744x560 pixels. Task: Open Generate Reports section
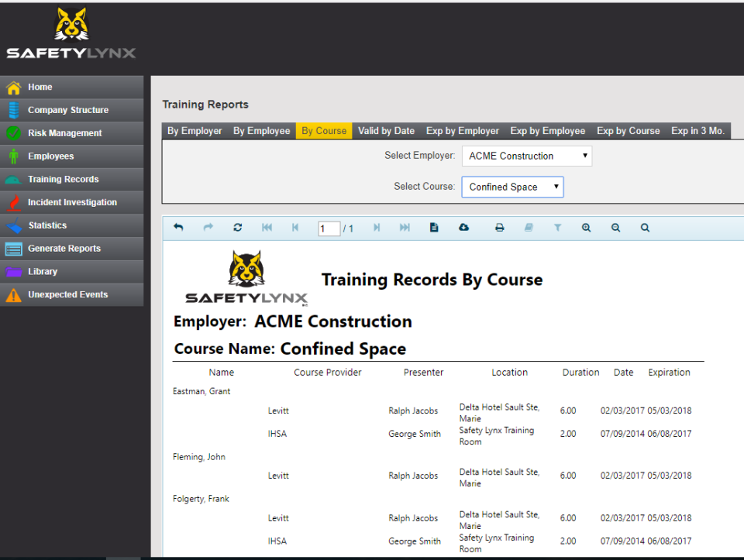tap(71, 249)
